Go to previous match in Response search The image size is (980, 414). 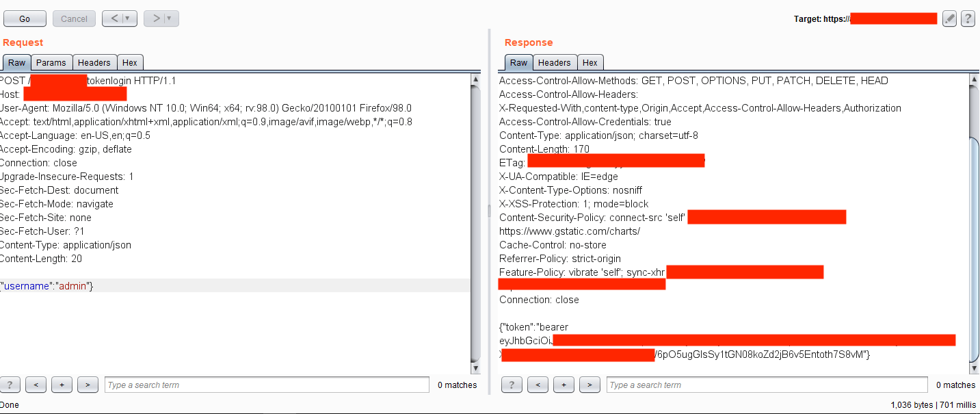pyautogui.click(x=538, y=385)
